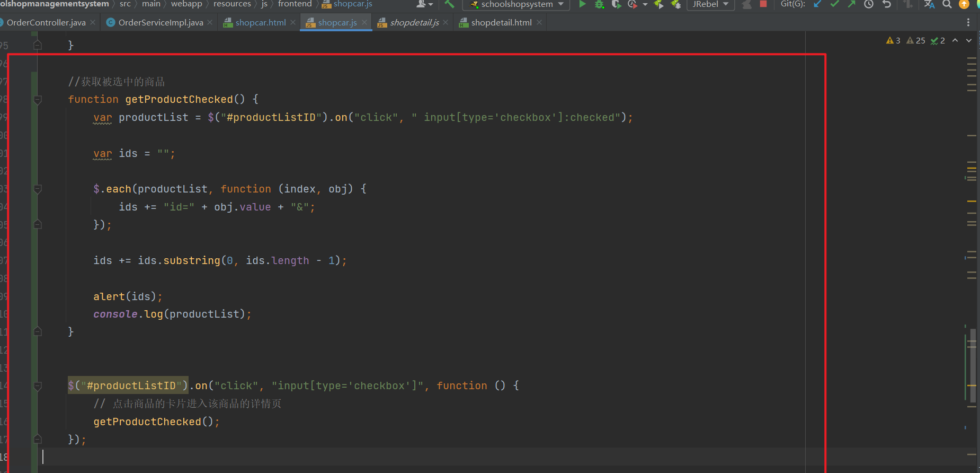This screenshot has height=473, width=980.
Task: Switch to OrderServiceImpl.java tab
Action: point(161,22)
